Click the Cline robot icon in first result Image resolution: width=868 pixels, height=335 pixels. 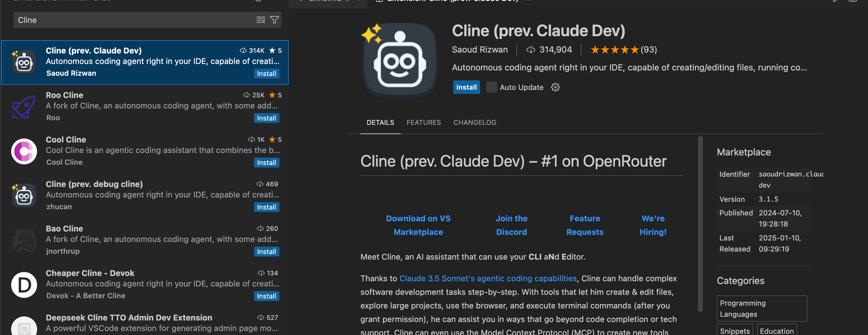pyautogui.click(x=23, y=62)
